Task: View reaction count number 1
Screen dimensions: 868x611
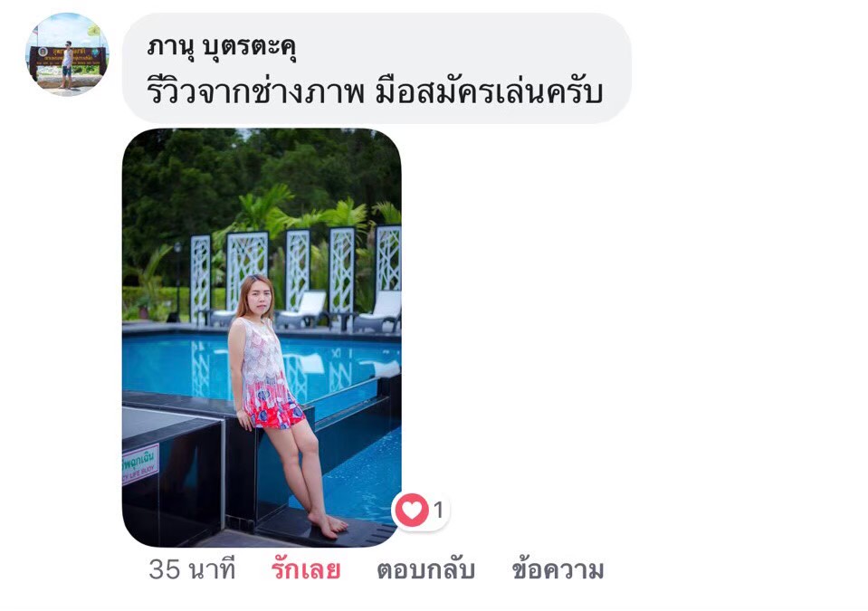Action: 438,510
